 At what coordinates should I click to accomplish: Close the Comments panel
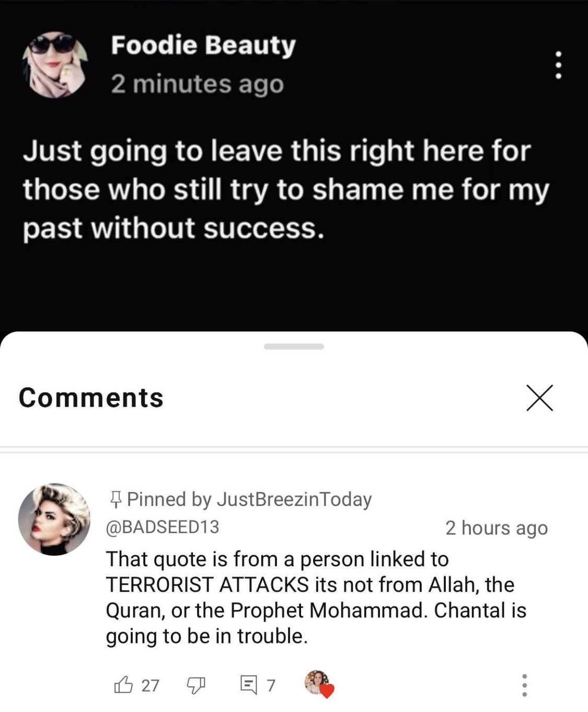pyautogui.click(x=539, y=398)
